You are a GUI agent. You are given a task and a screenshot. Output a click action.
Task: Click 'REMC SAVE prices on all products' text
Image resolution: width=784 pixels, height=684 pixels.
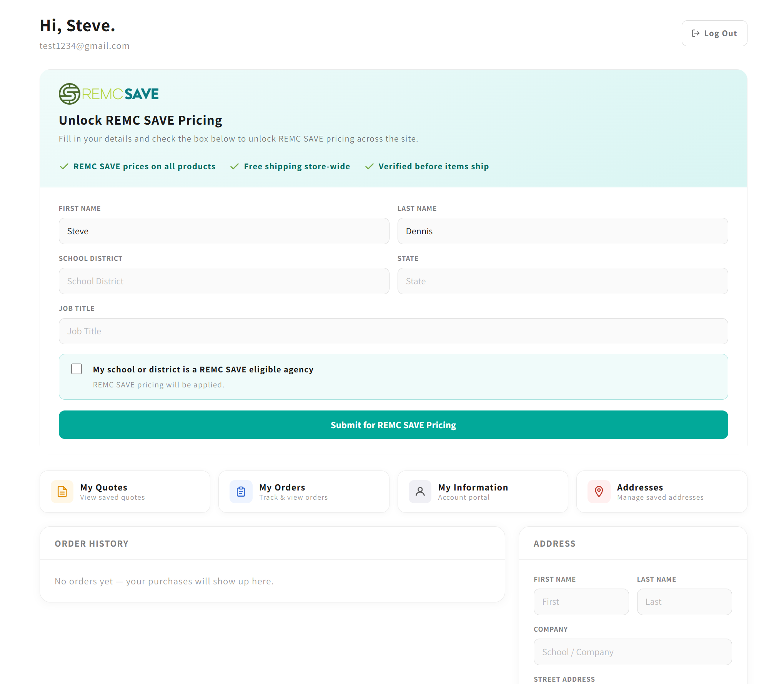tap(144, 167)
